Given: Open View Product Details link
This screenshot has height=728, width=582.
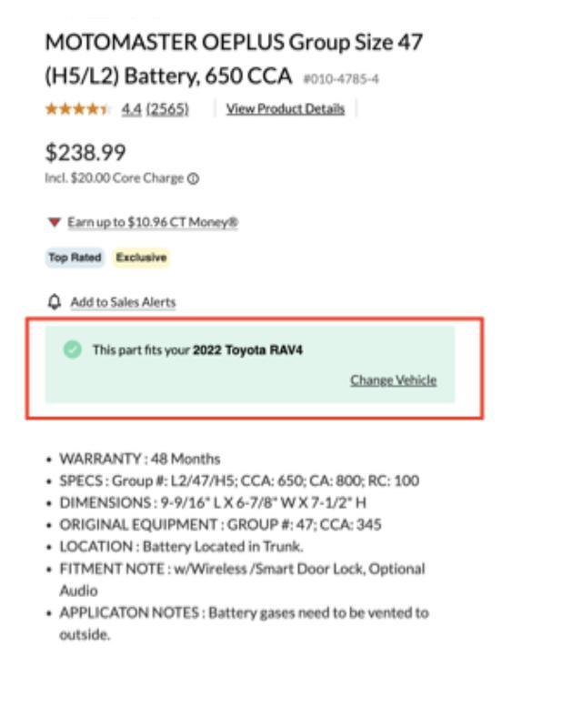Looking at the screenshot, I should point(286,109).
